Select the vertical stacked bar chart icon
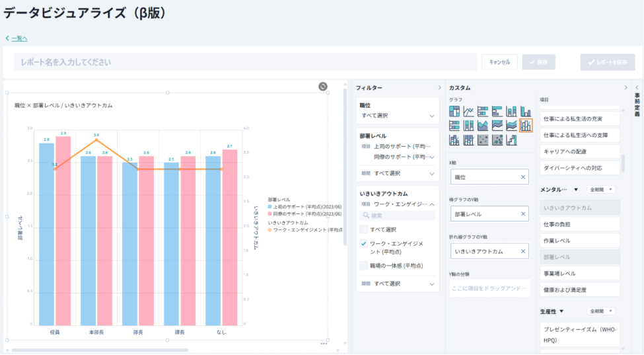Viewport: 644px width, 355px height. click(511, 111)
